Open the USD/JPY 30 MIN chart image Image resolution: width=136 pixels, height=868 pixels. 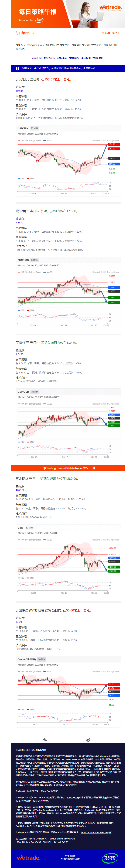(68, 160)
